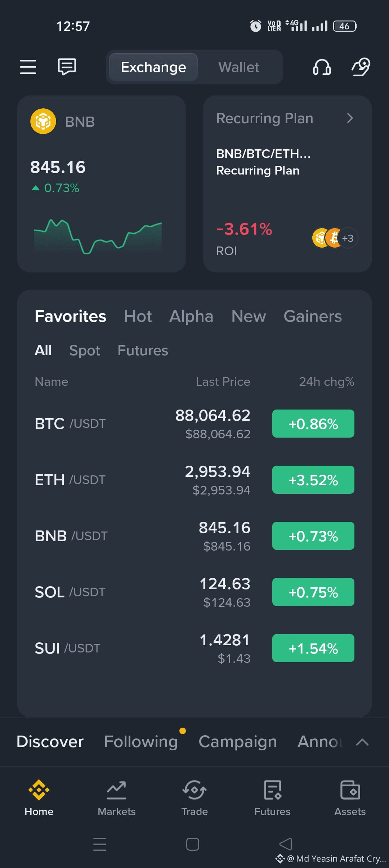Switch to the Hot tab
The height and width of the screenshot is (868, 389).
coord(138,316)
